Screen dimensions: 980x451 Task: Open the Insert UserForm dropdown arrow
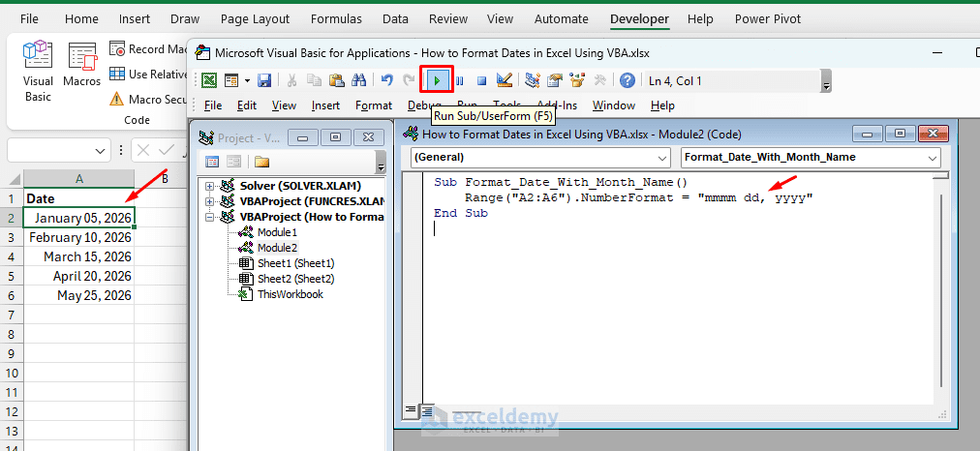coord(247,80)
